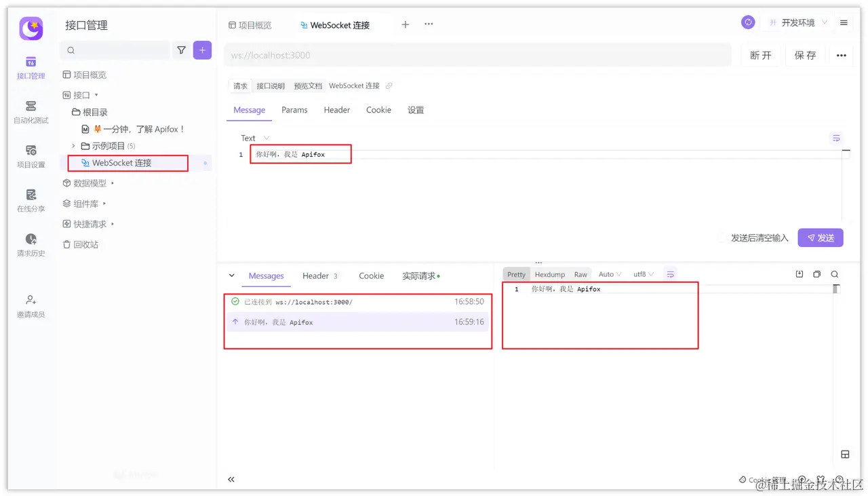The height and width of the screenshot is (496, 868).
Task: Open 回收站 recycle bin in tree
Action: coord(81,244)
